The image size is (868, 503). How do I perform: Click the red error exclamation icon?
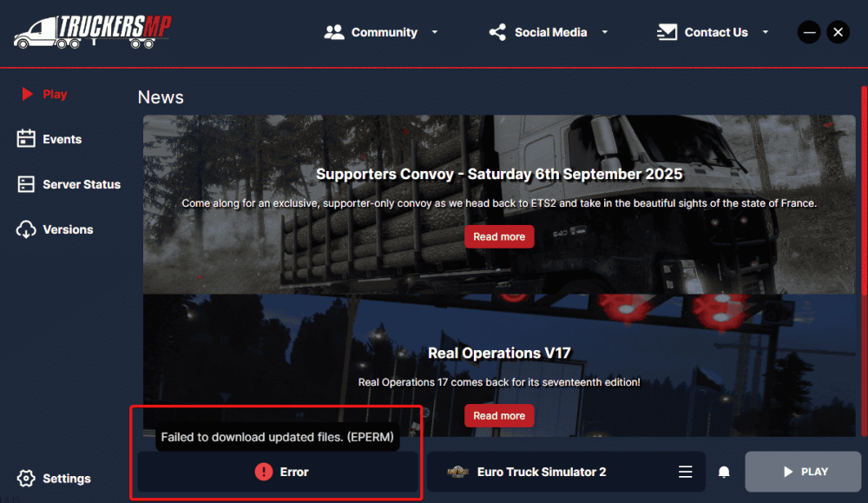click(x=264, y=472)
